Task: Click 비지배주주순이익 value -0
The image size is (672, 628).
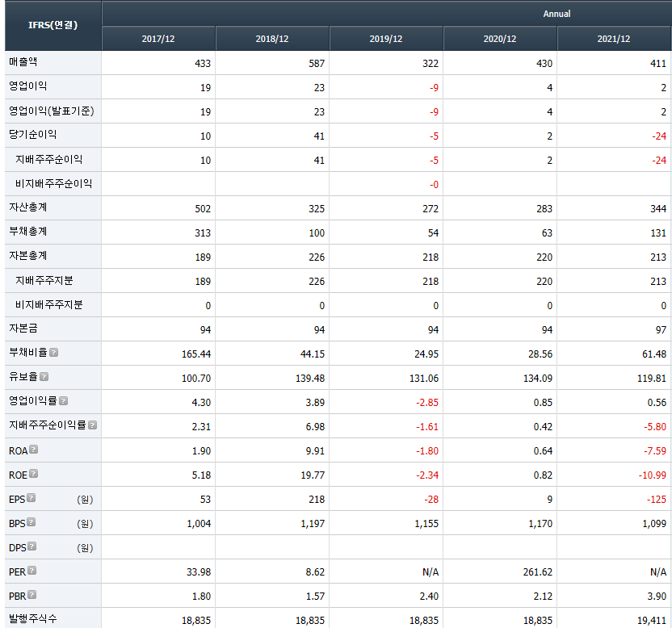Action: [x=435, y=185]
